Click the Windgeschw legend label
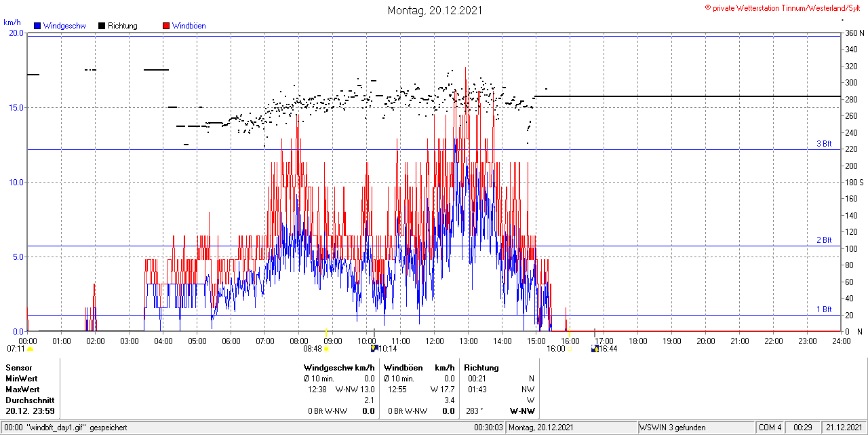The width and height of the screenshot is (868, 435). [x=64, y=26]
